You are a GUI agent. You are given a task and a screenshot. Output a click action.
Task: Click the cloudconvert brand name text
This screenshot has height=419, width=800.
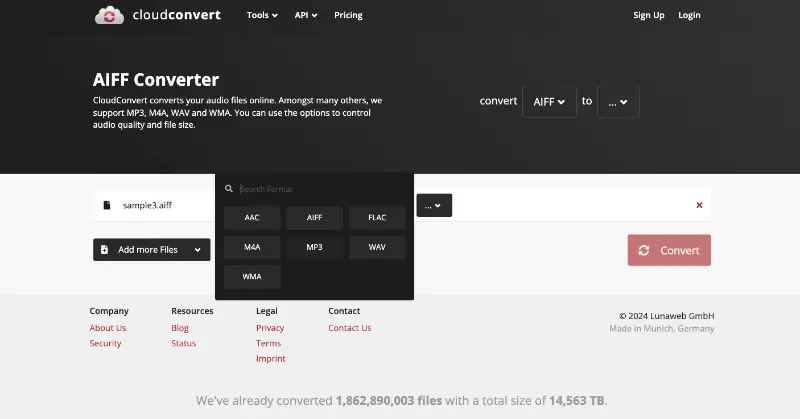(177, 15)
